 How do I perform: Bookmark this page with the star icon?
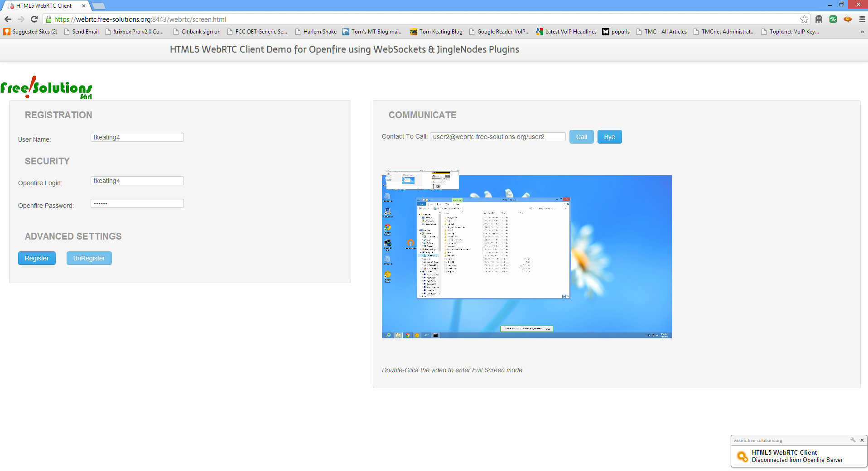(804, 19)
